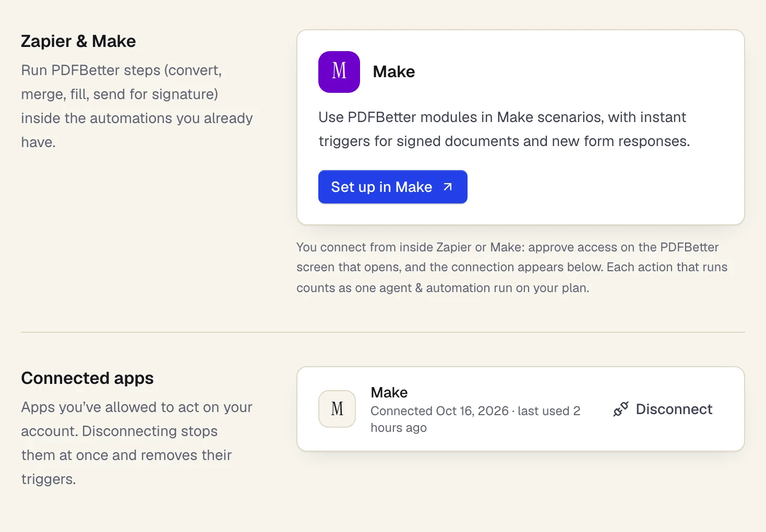Click the "Run PDFBetter steps" description text
766x532 pixels.
pos(137,106)
